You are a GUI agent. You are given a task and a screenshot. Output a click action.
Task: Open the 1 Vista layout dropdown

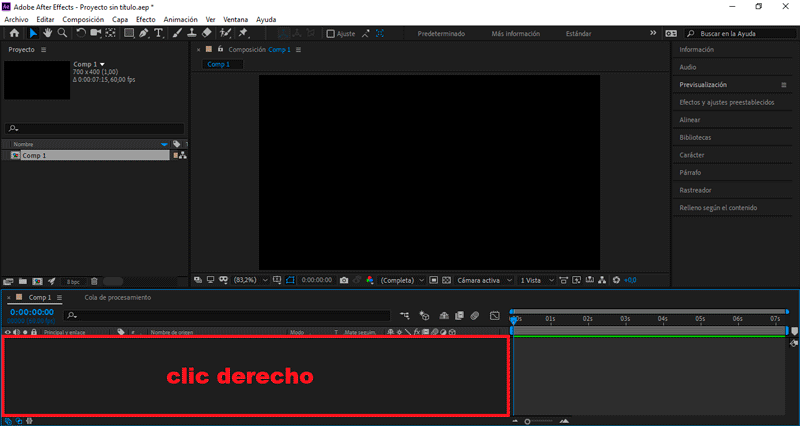[x=536, y=280]
